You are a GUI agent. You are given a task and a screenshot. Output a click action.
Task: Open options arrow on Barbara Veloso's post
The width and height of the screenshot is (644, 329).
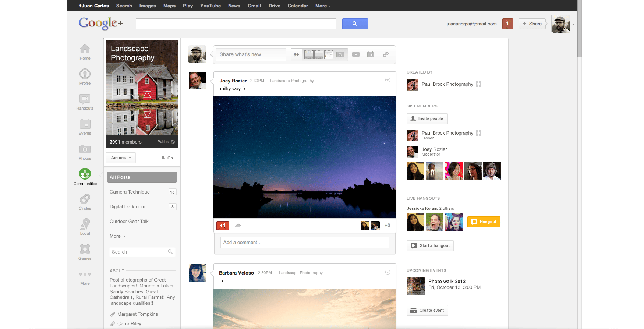click(388, 272)
